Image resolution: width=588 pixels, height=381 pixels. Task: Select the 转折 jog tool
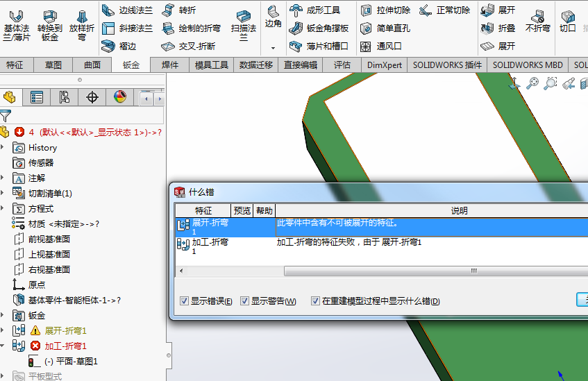click(179, 10)
